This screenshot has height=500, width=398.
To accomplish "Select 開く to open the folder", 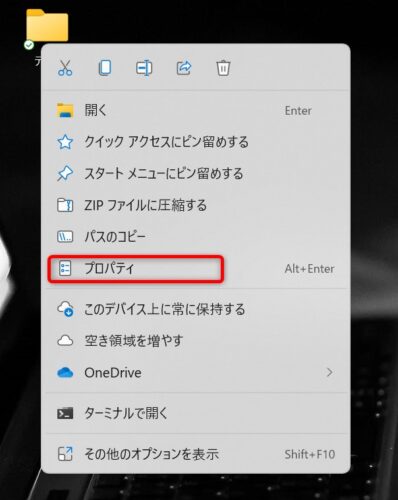I will pos(197,110).
